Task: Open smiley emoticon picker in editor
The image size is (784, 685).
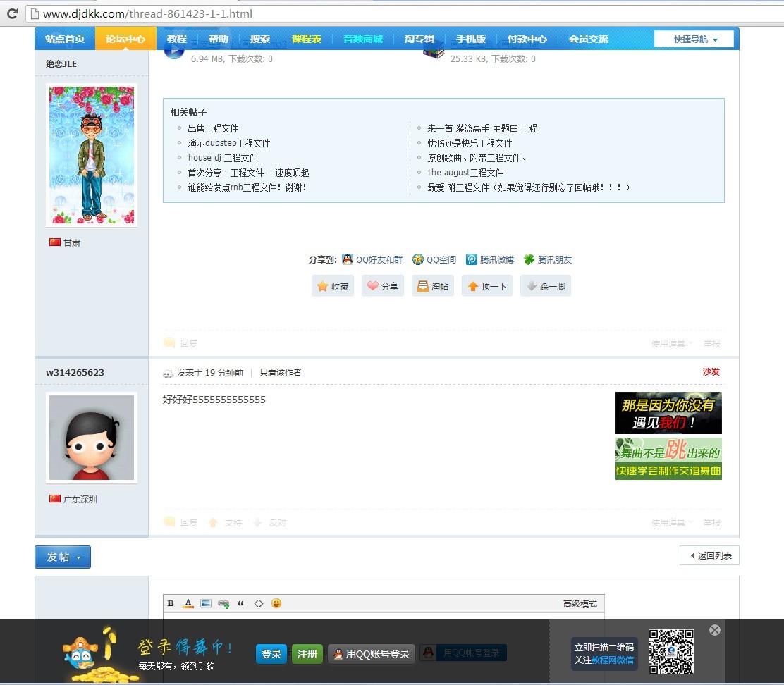Action: coord(276,603)
